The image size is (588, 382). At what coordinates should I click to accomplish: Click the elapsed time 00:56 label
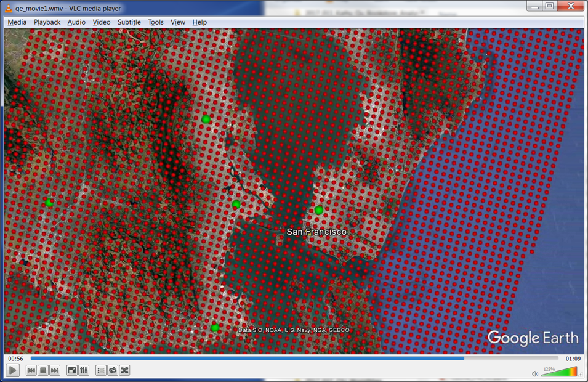point(16,359)
